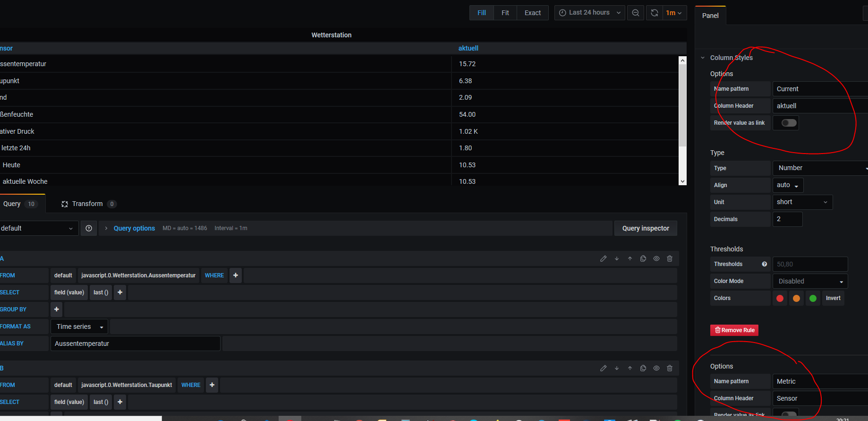The width and height of the screenshot is (868, 421).
Task: Click the WHERE keyword in query A
Action: (x=214, y=275)
